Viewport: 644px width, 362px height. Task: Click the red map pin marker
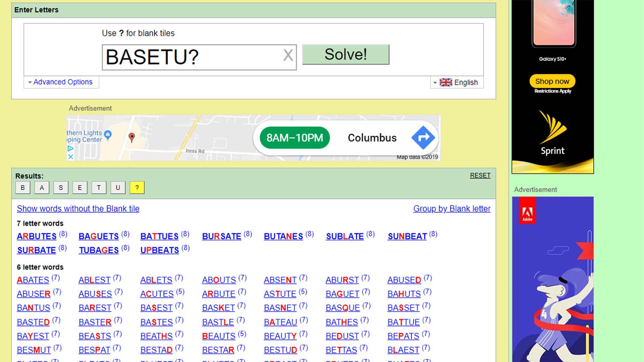click(132, 137)
